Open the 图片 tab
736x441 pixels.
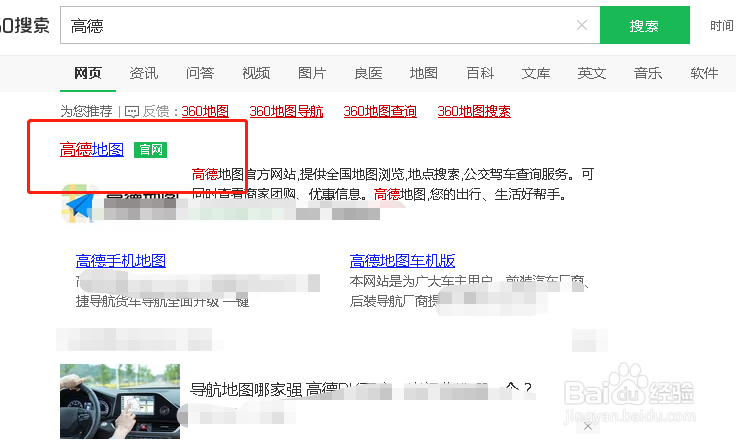312,73
